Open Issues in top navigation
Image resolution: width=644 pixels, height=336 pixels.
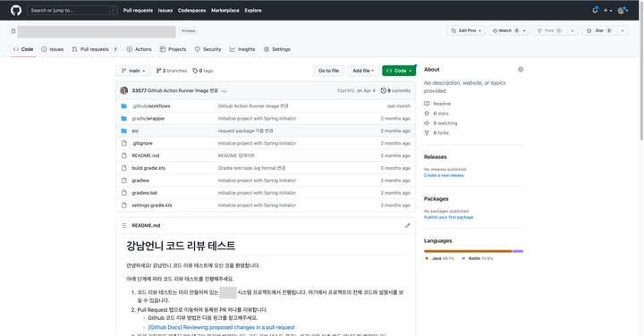click(165, 10)
